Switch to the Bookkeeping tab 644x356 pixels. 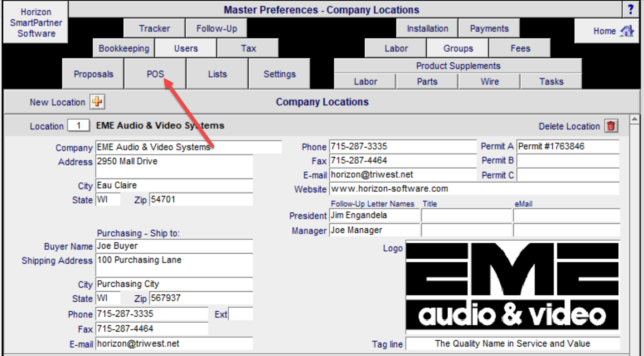[x=124, y=48]
